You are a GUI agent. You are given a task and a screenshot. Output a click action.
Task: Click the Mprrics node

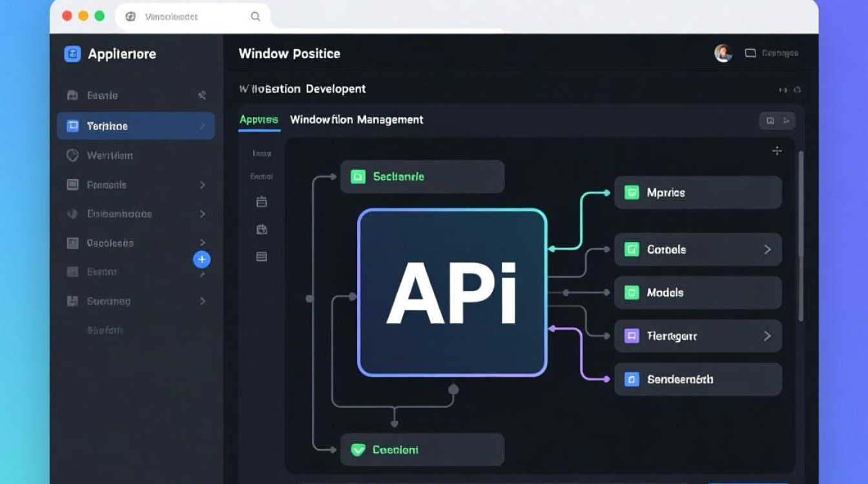tap(697, 192)
